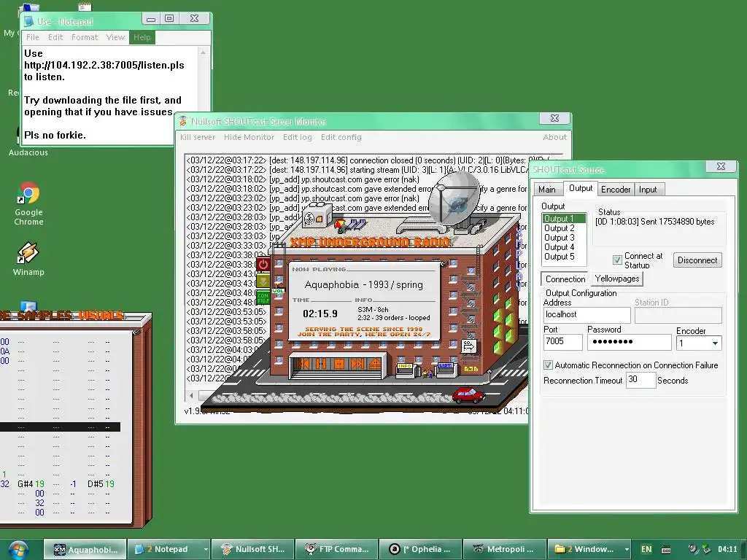
Task: Click the satellite dish on XMPlay rooftop
Action: coord(454,199)
